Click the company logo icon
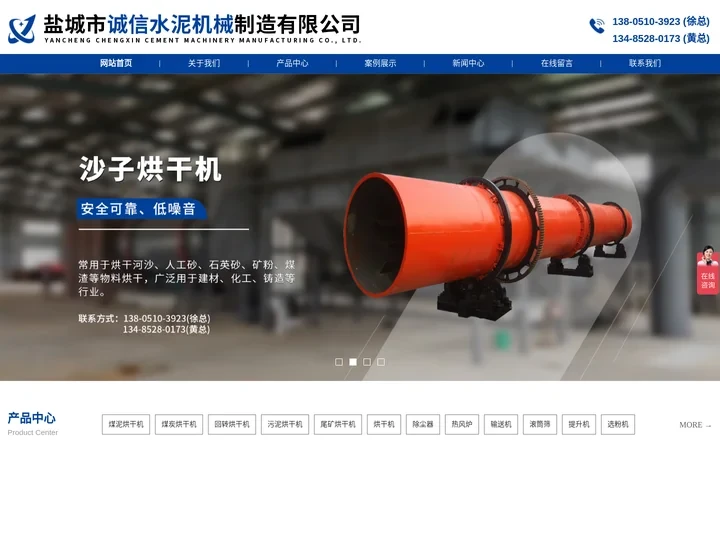This screenshot has height=540, width=720. point(22,29)
